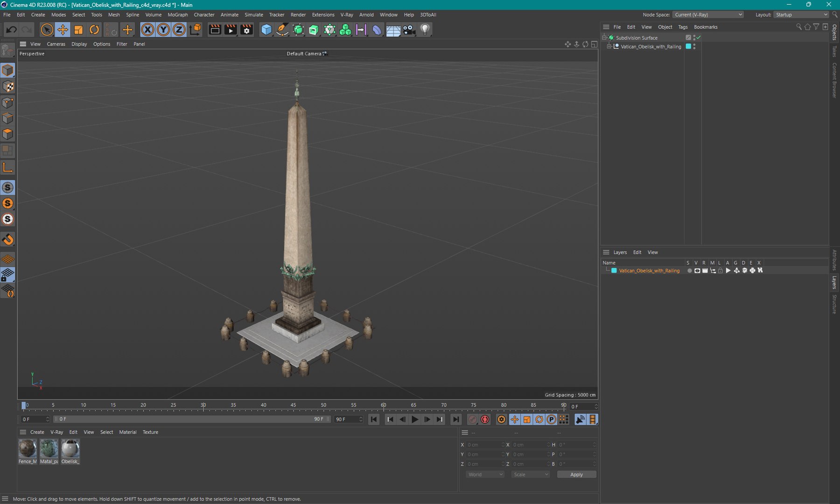Go to start of animation
Screen dimensions: 840x504
[374, 420]
